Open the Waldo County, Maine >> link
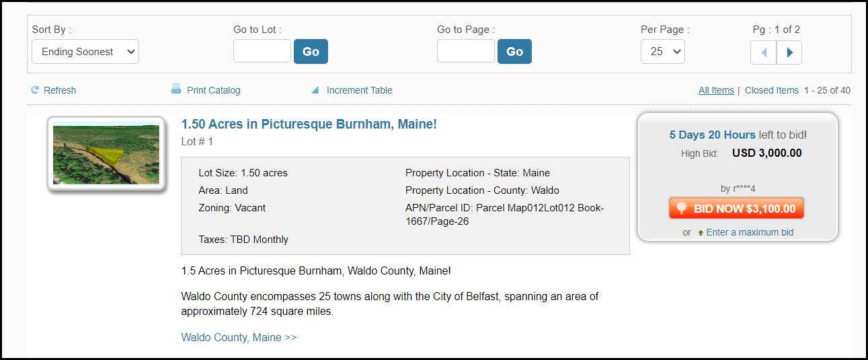868x360 pixels. tap(239, 338)
